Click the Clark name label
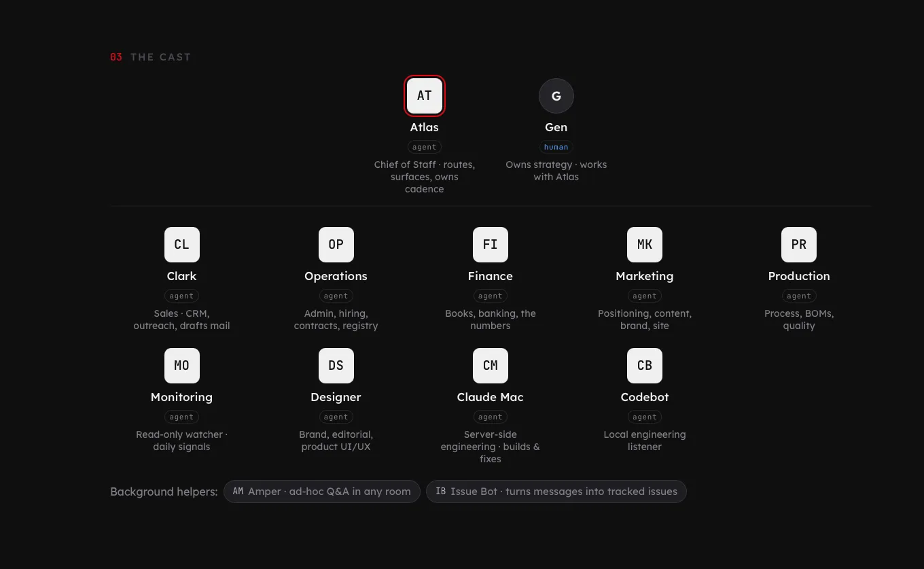This screenshot has height=569, width=924. 182,276
